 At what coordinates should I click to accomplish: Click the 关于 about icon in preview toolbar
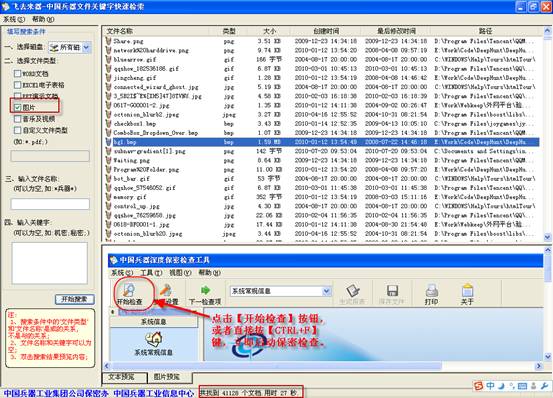tap(467, 290)
